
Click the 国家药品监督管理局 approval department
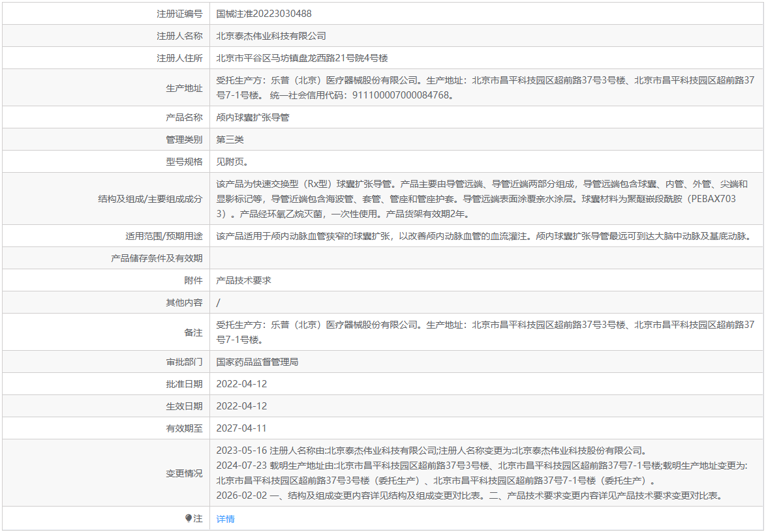[258, 362]
